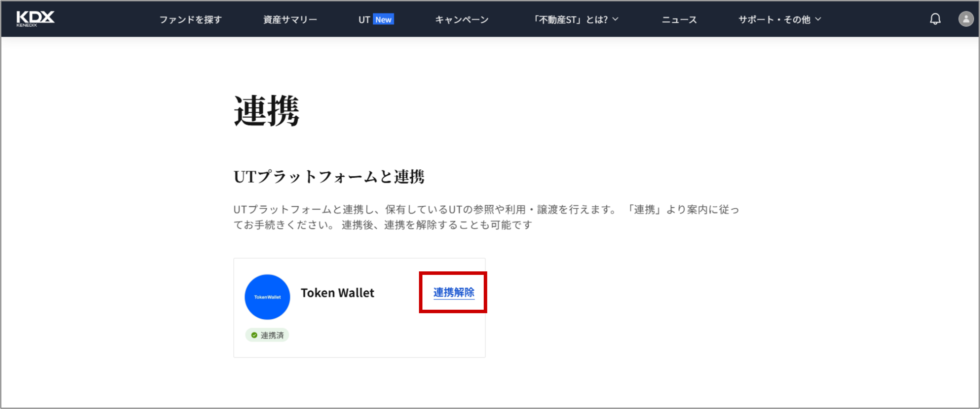Open the user profile avatar icon
Image resolution: width=980 pixels, height=409 pixels.
965,19
